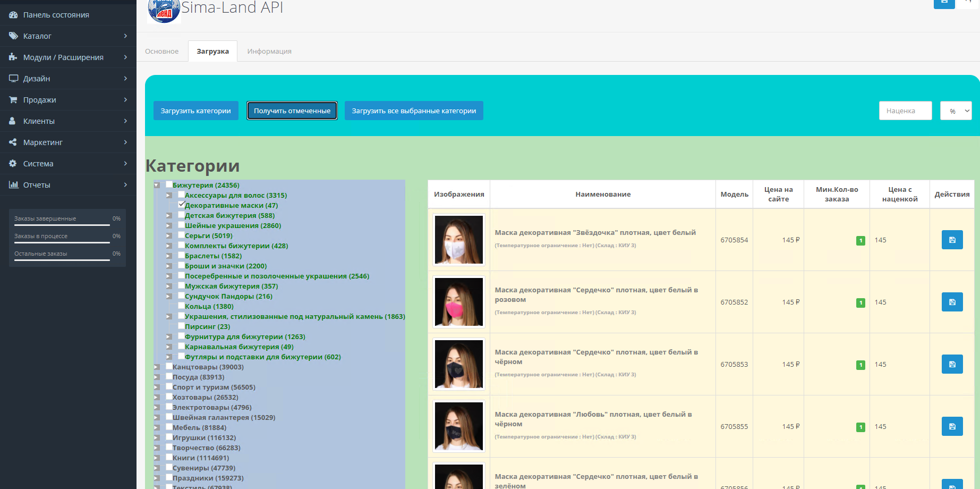
Task: Focus the Наценка input field
Action: [x=905, y=111]
